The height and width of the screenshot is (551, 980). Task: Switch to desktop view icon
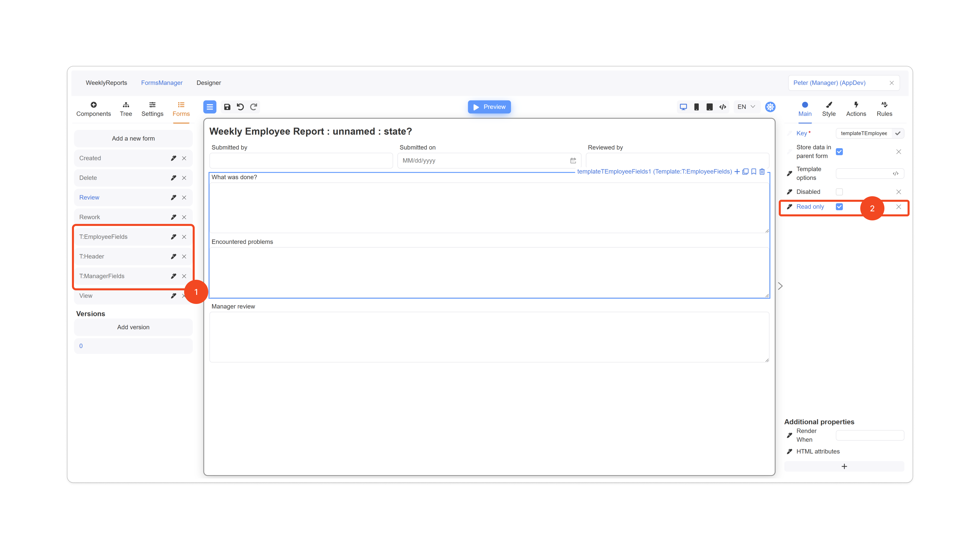tap(683, 107)
